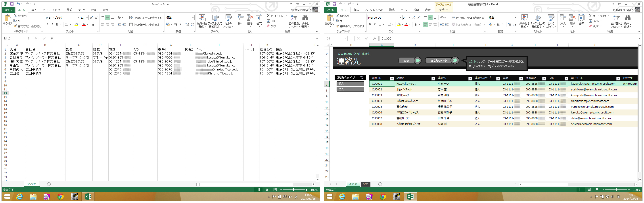Click Percent Style in Book1 ribbon
The height and width of the screenshot is (203, 644).
176,24
